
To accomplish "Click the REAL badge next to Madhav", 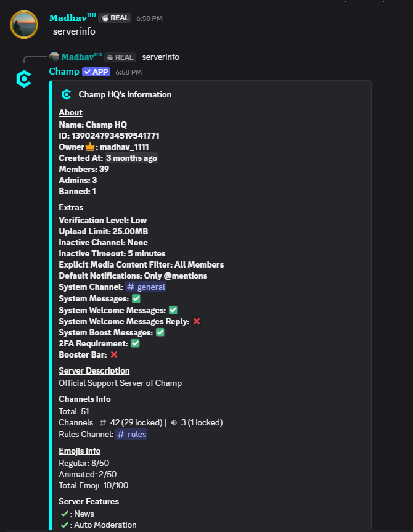I will (x=115, y=18).
